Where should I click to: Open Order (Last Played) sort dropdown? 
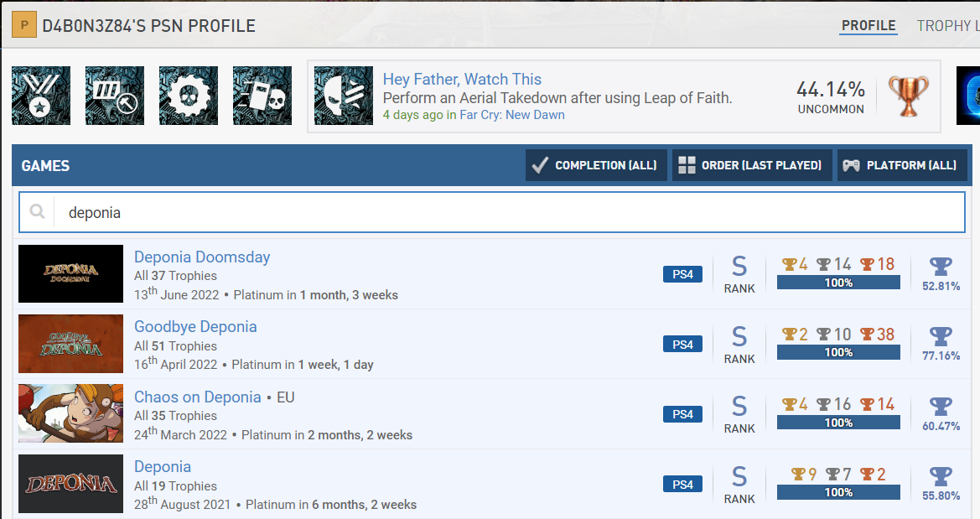pyautogui.click(x=753, y=165)
